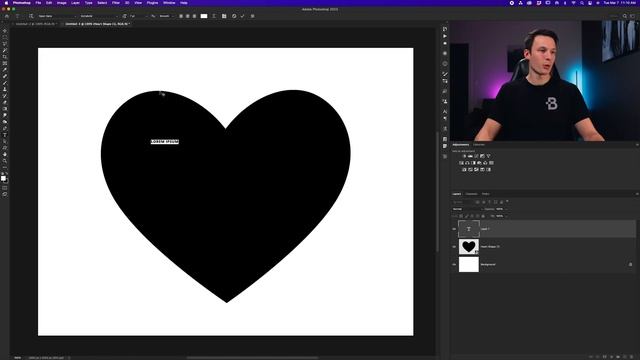Select the Move tool
The width and height of the screenshot is (640, 360).
(5, 31)
